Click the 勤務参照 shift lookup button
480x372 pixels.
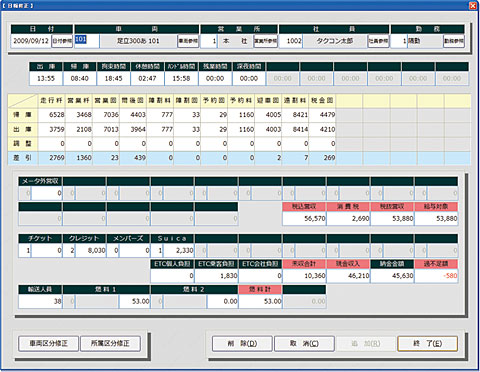[x=454, y=41]
